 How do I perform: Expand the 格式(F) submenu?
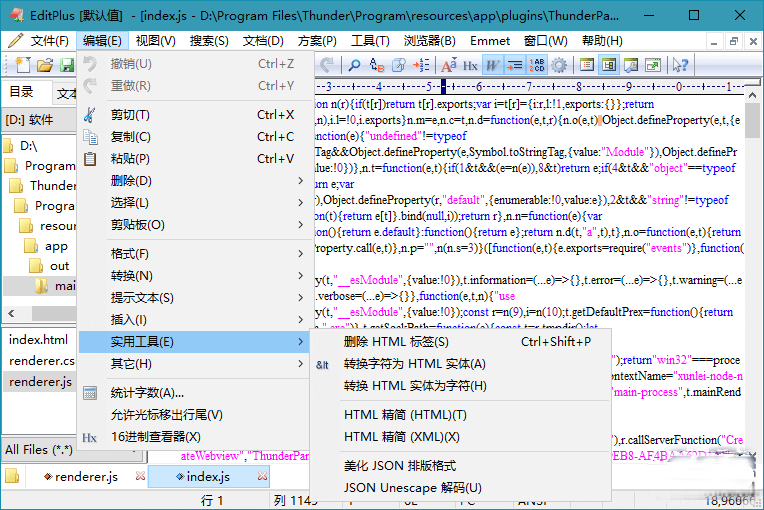[193, 254]
